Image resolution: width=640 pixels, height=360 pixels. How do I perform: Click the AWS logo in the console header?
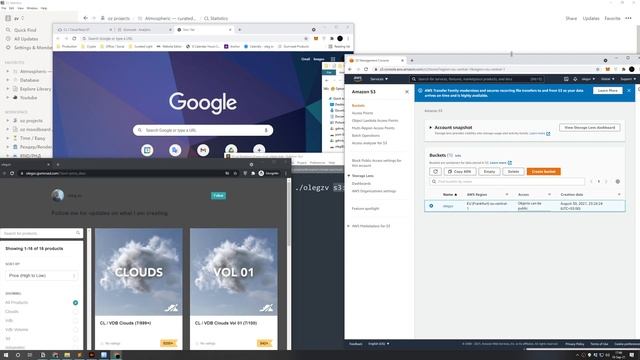pos(358,79)
